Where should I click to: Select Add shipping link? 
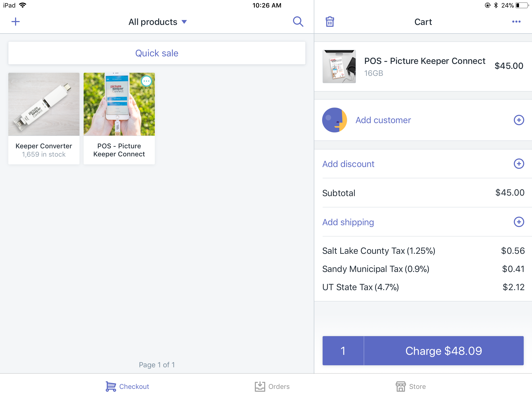click(x=348, y=222)
